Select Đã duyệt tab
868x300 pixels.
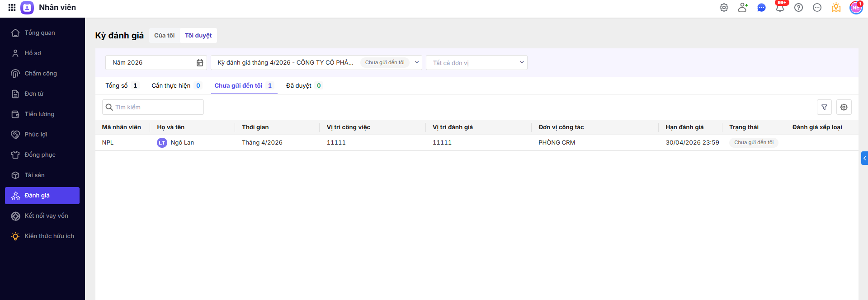tap(303, 85)
